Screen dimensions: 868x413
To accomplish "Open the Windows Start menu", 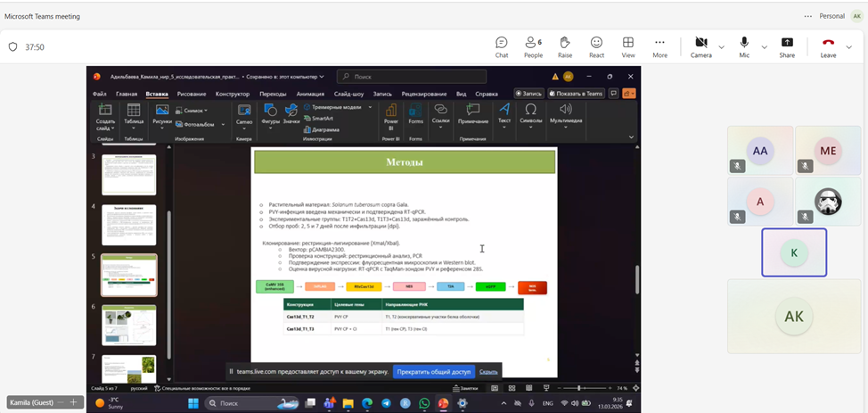I will click(x=192, y=403).
